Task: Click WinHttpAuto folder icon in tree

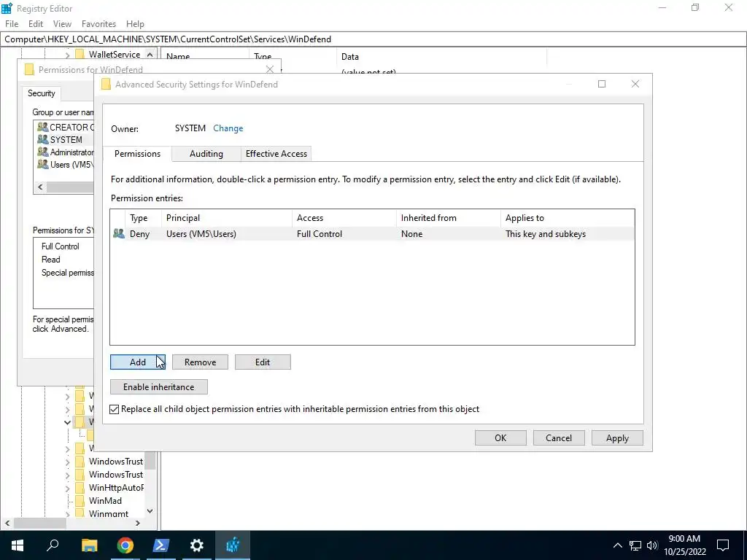Action: pos(80,488)
